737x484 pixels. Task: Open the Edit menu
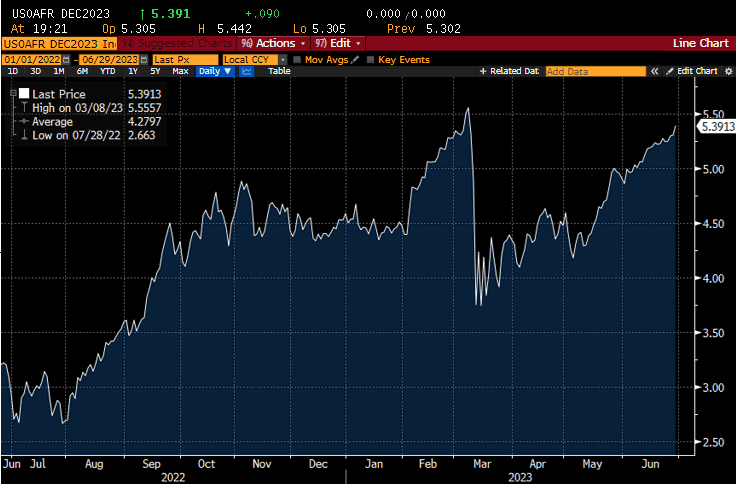(337, 44)
